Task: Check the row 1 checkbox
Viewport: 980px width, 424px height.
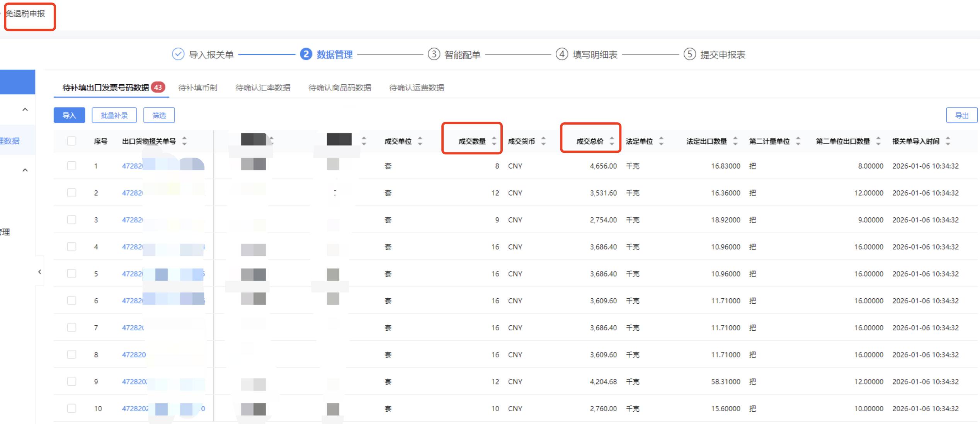Action: (x=71, y=166)
